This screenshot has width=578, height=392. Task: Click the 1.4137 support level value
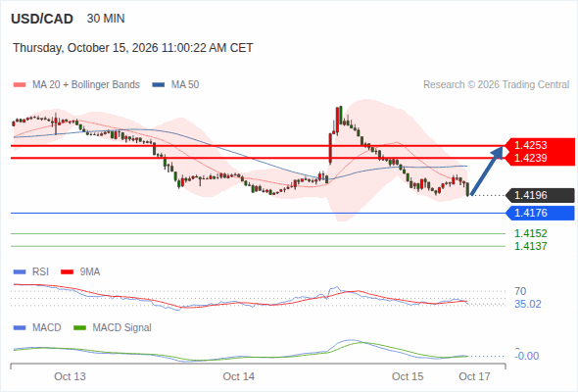pos(530,246)
